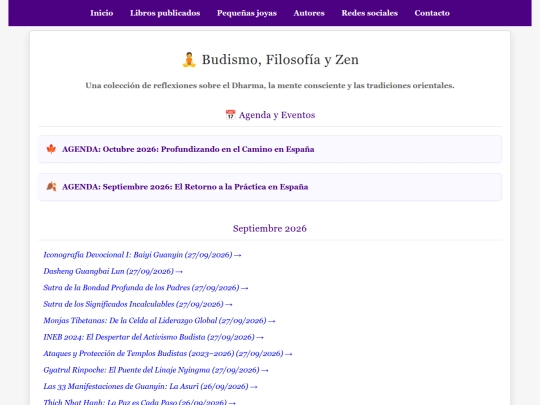Screen dimensions: 540x405
Task: Click the fallen leaves icon on Septiembre agenda
Action: [51, 187]
